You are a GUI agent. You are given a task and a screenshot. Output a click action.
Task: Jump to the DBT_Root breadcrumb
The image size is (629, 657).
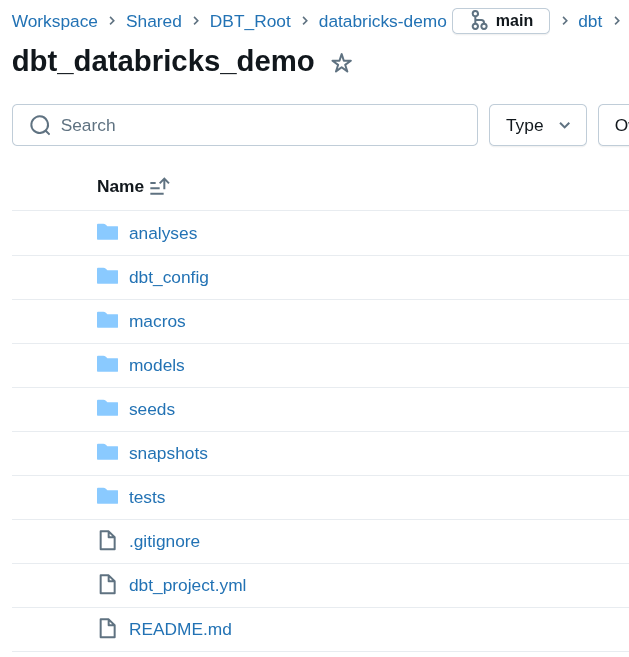coord(250,21)
